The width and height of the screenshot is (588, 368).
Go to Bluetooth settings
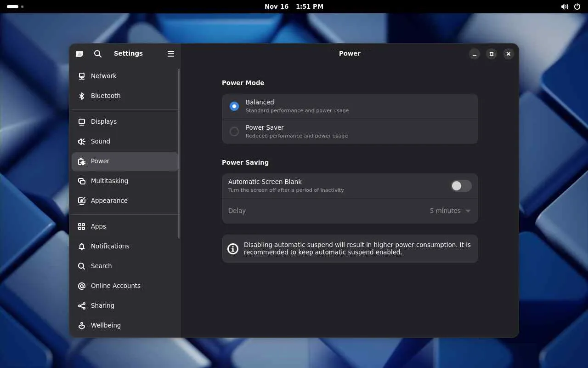pos(125,96)
